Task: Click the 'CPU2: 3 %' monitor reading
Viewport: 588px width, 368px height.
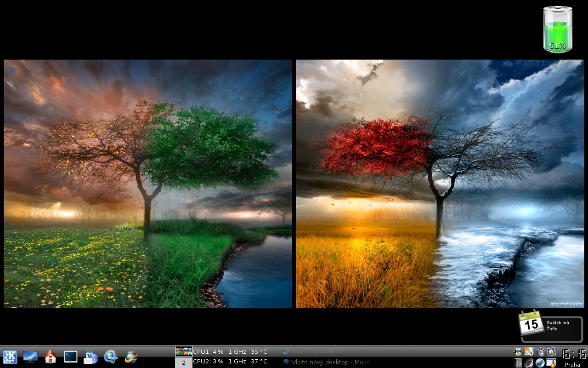Action: (208, 362)
